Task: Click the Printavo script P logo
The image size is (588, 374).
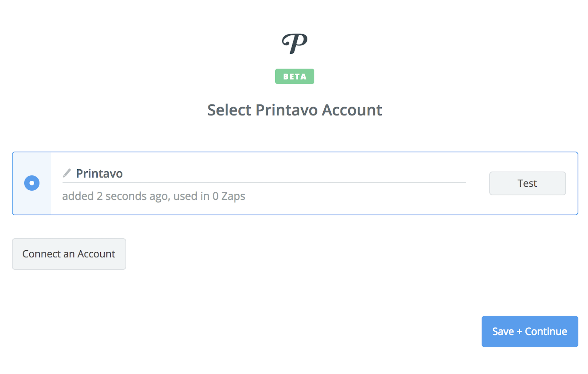Action: click(x=294, y=43)
